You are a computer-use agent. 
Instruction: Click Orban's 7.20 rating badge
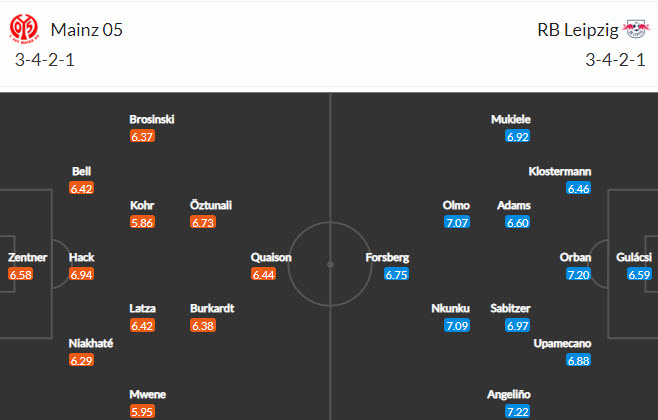[x=578, y=274]
